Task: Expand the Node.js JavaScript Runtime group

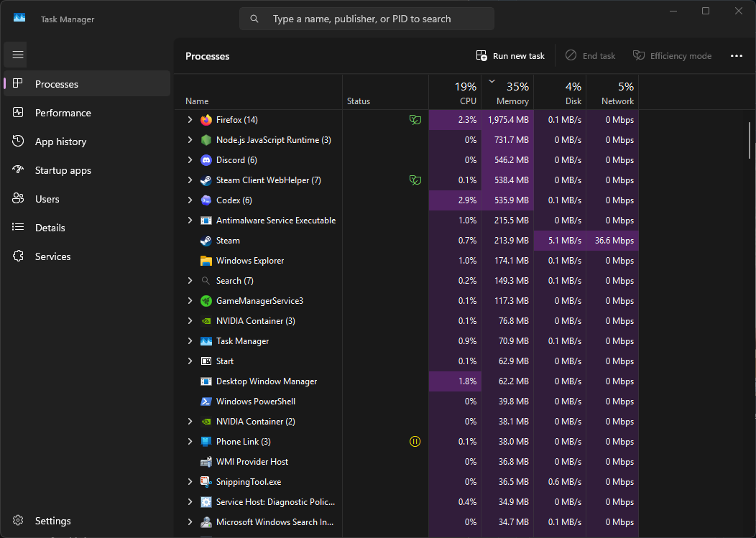Action: [x=190, y=140]
